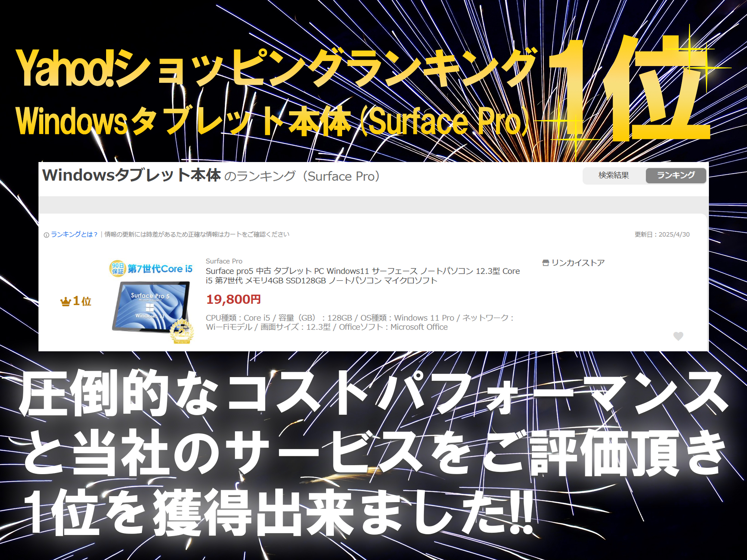The image size is (747, 560).
Task: Click the CPU種類：Core i5 spec text
Action: [238, 318]
